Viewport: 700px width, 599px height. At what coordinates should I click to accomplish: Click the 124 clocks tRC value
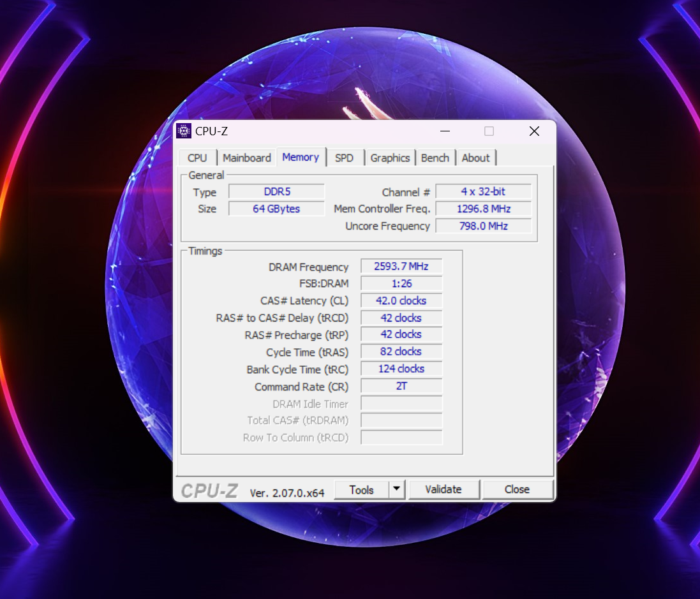(401, 369)
